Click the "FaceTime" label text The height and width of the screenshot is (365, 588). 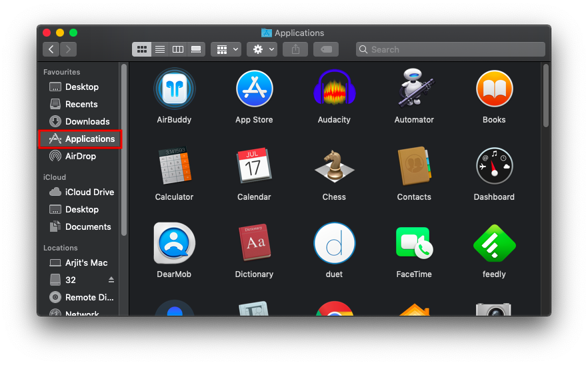(414, 274)
